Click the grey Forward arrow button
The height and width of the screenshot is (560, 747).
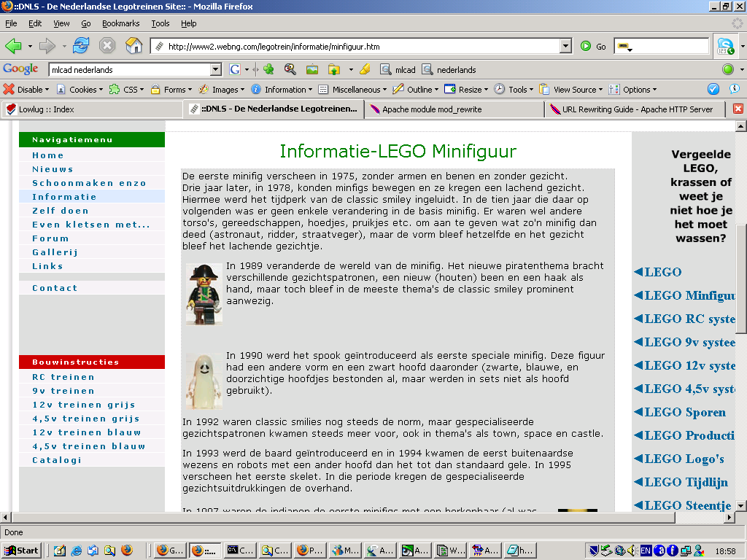pos(47,46)
